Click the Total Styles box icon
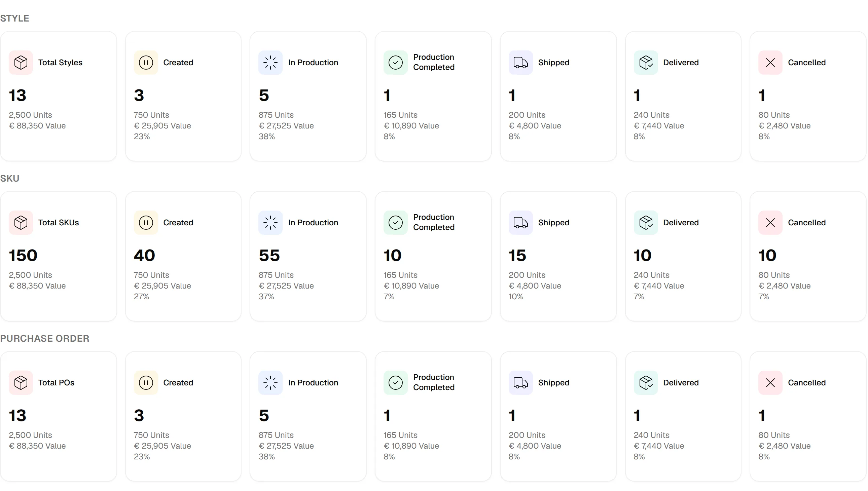The height and width of the screenshot is (491, 868). [x=21, y=63]
